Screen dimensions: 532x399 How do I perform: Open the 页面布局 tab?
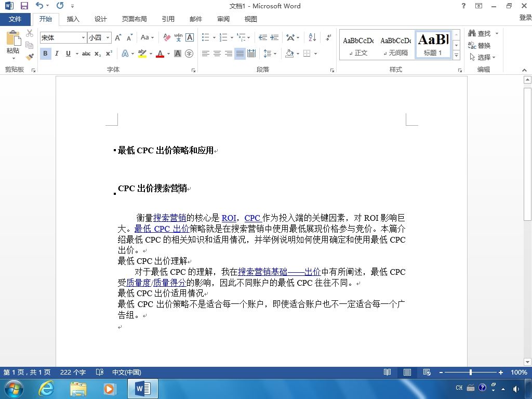point(135,19)
